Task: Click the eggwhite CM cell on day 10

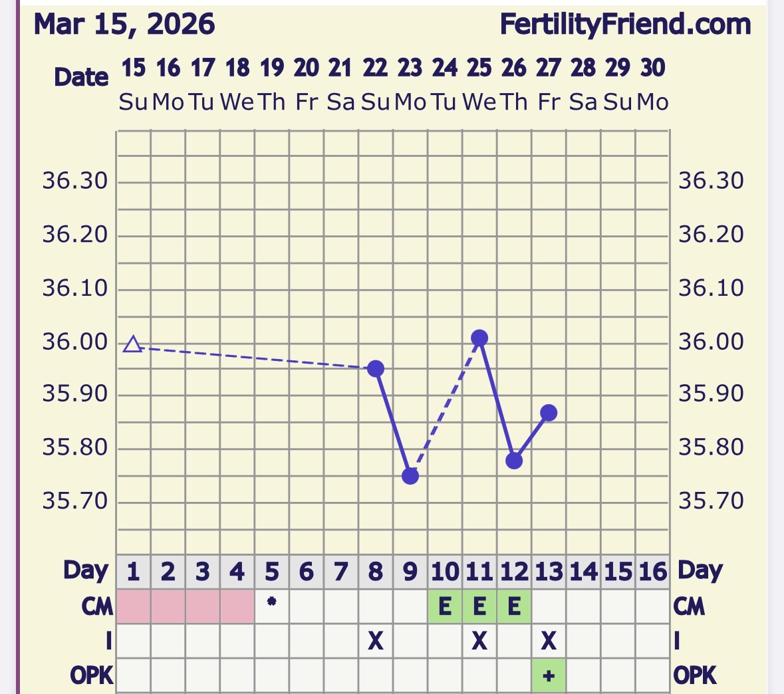Action: 445,606
